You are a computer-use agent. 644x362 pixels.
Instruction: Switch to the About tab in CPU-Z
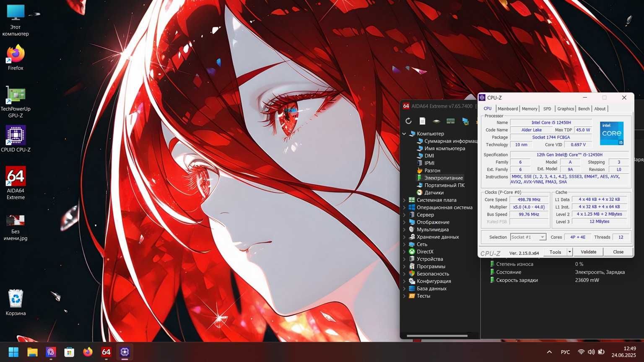600,109
